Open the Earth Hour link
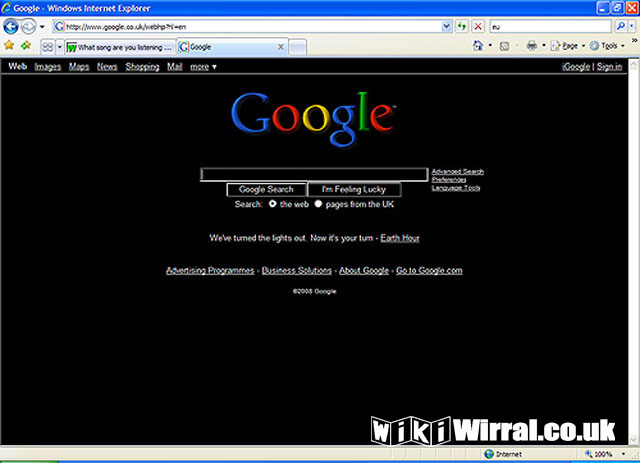640x463 pixels. click(400, 238)
